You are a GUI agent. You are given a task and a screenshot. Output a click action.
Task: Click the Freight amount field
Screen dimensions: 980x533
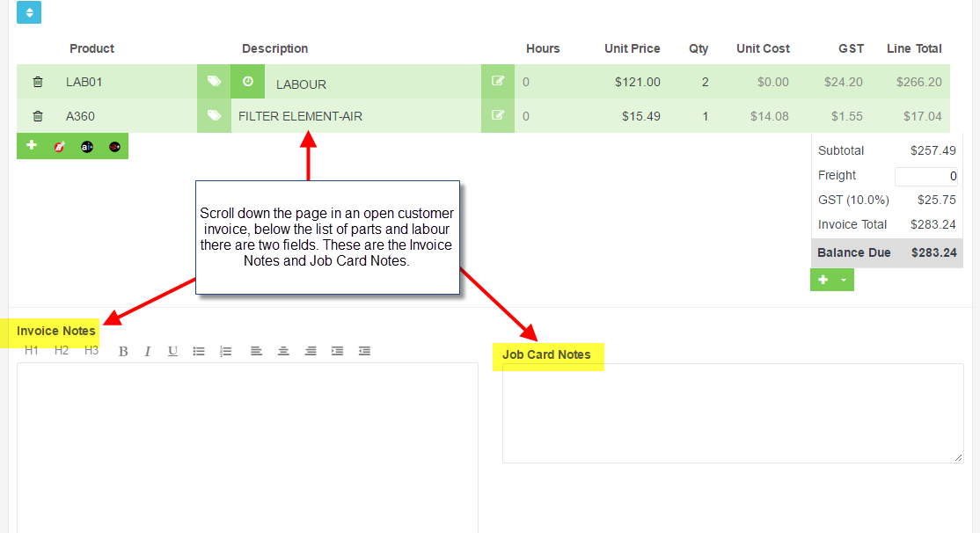point(926,176)
